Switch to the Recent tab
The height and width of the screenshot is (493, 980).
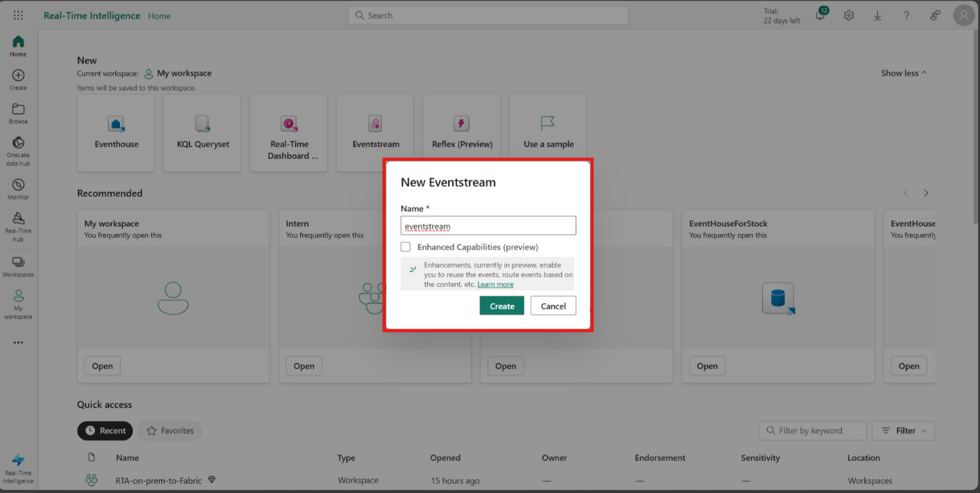tap(105, 431)
